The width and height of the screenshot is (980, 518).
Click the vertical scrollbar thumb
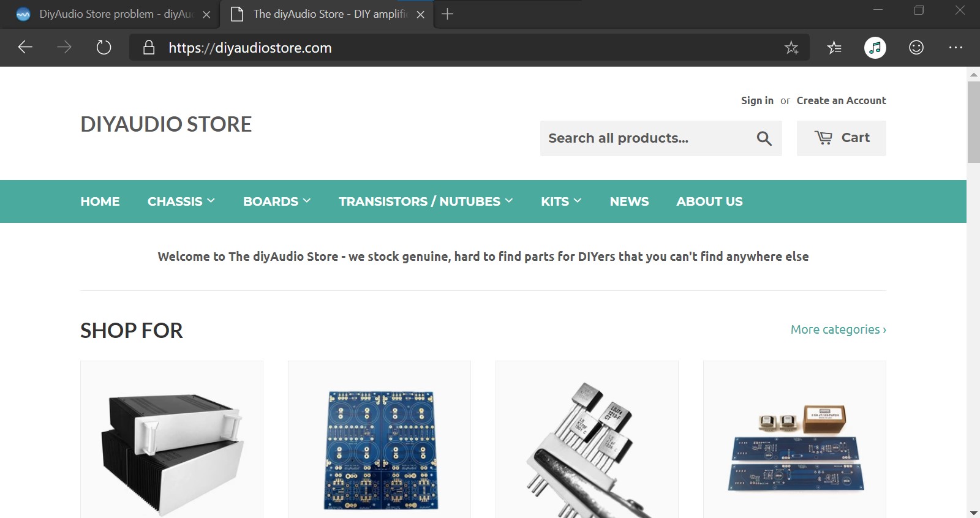pyautogui.click(x=973, y=122)
